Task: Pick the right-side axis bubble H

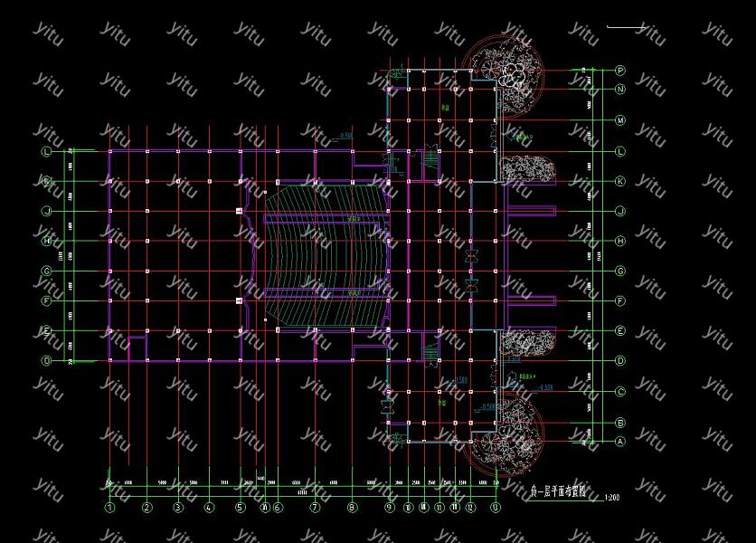Action: (x=620, y=241)
